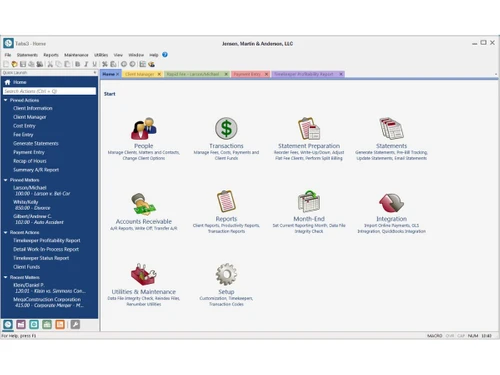Open Client Funds in Recent Actions
Image resolution: width=500 pixels, height=375 pixels.
[26, 267]
